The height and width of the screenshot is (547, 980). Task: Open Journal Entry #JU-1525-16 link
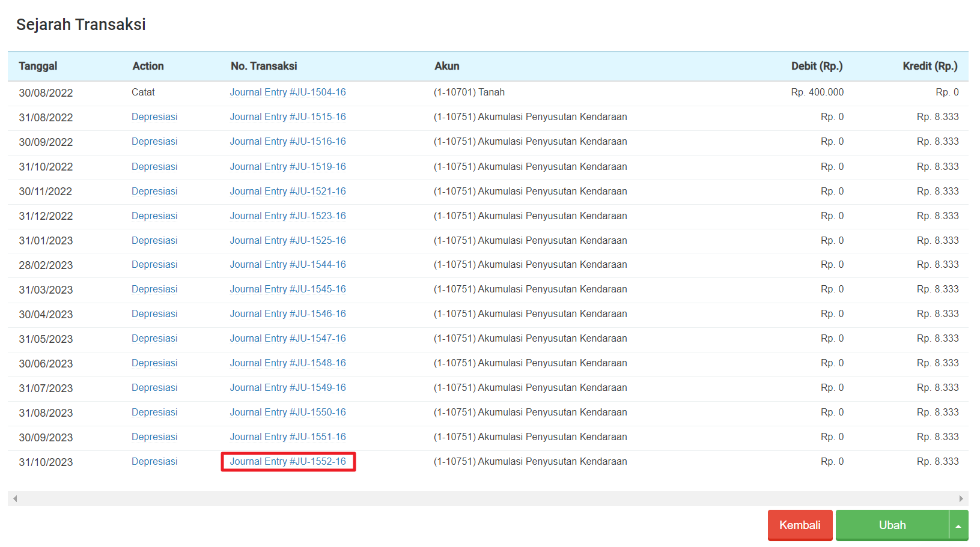(x=288, y=241)
